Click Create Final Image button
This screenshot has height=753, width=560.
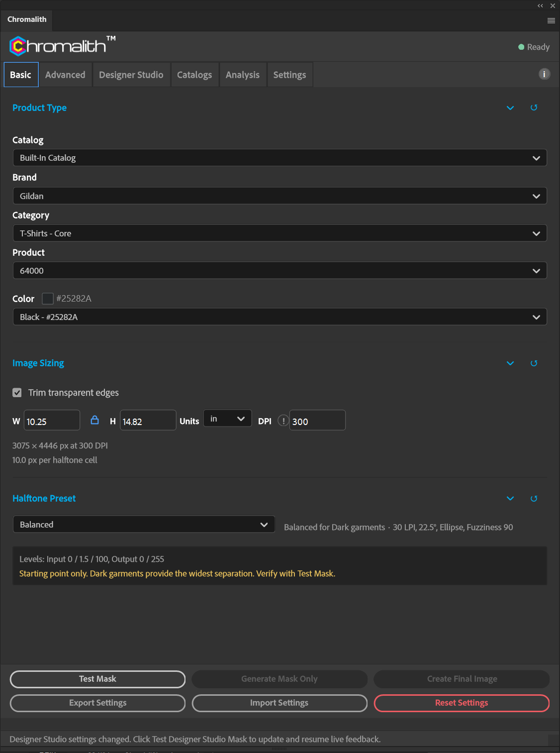pos(462,679)
